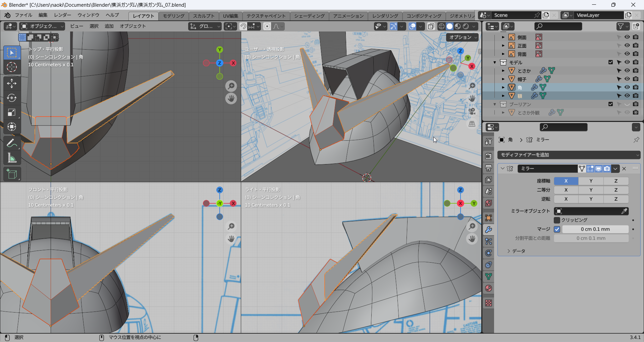Screen dimensions: 644x342
Task: Uncheck the Merge checkbox
Action: point(557,229)
